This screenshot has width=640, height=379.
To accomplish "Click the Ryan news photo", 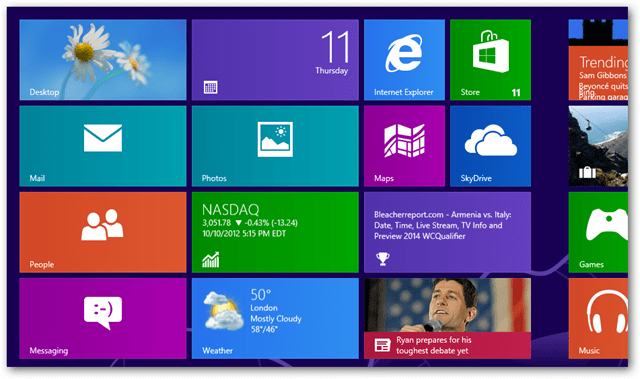I will click(447, 305).
